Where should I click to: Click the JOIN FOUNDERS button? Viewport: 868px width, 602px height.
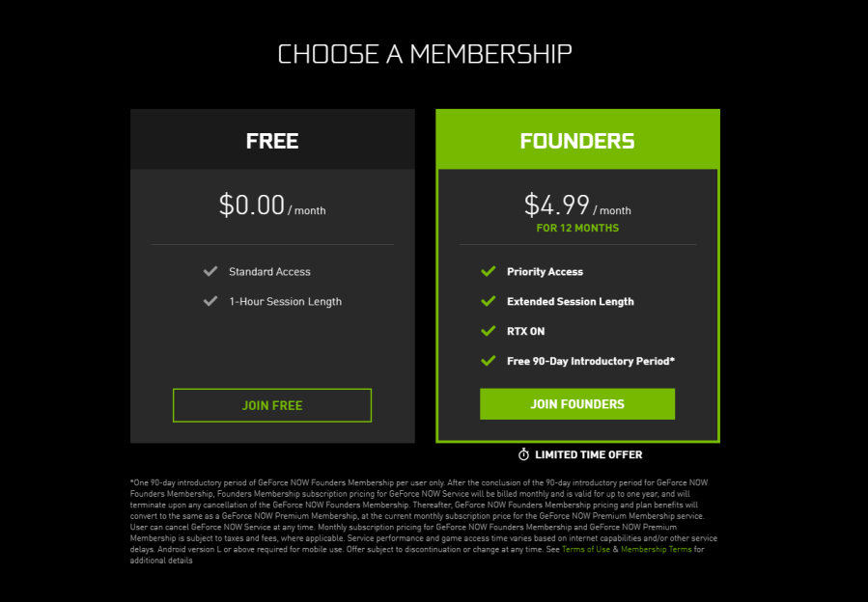(576, 403)
